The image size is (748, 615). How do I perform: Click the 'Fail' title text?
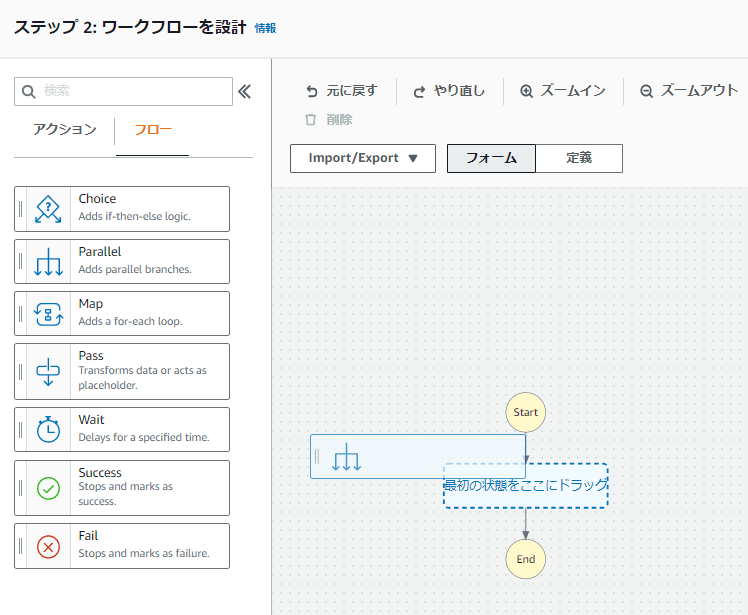pyautogui.click(x=88, y=535)
